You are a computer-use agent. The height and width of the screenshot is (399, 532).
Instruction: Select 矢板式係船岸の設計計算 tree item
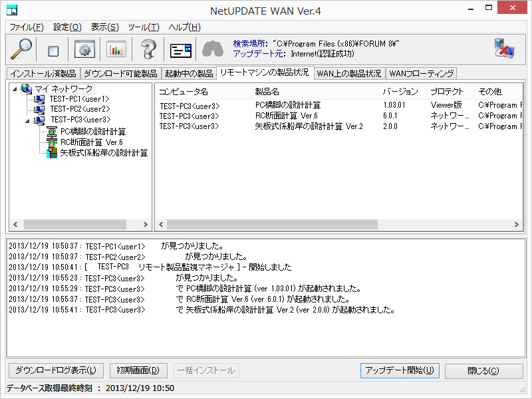(x=104, y=153)
